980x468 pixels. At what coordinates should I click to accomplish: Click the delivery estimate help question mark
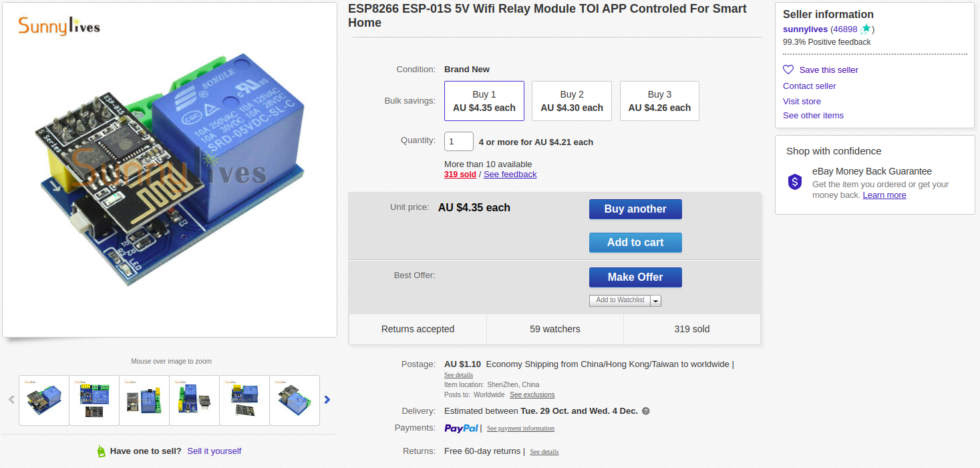[646, 411]
